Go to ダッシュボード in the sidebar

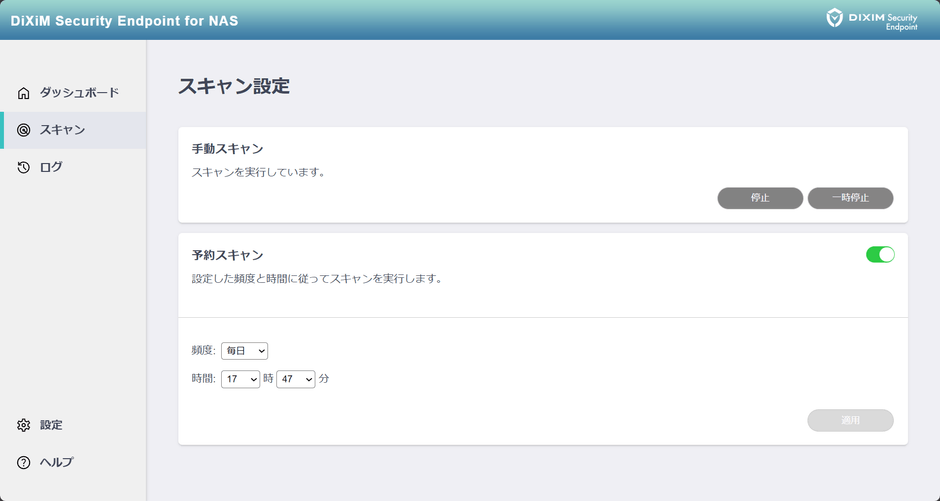point(79,93)
